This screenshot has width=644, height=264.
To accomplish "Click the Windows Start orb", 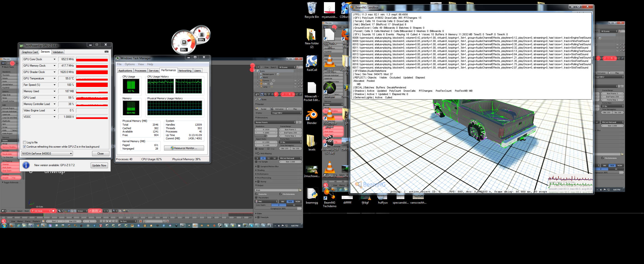I will 4,225.
